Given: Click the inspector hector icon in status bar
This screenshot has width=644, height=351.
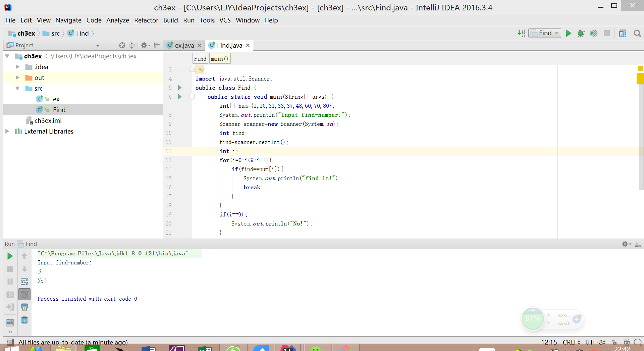Looking at the screenshot, I should coord(627,342).
